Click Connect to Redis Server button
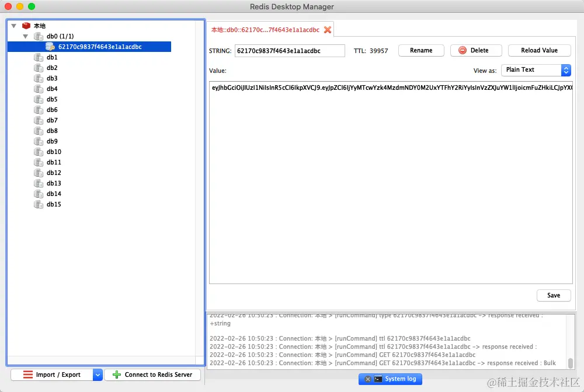This screenshot has height=392, width=584. pos(152,374)
